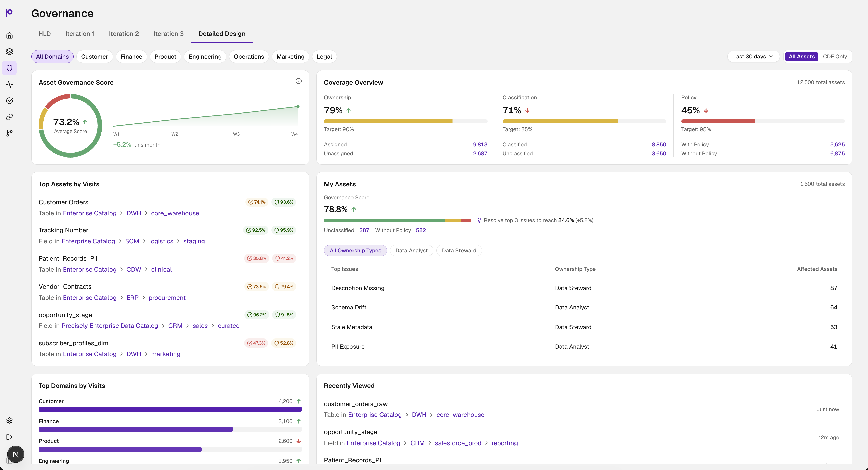Screen dimensions: 868x470
Task: Click opportunity_stage 91.5% governance badge
Action: tap(284, 315)
